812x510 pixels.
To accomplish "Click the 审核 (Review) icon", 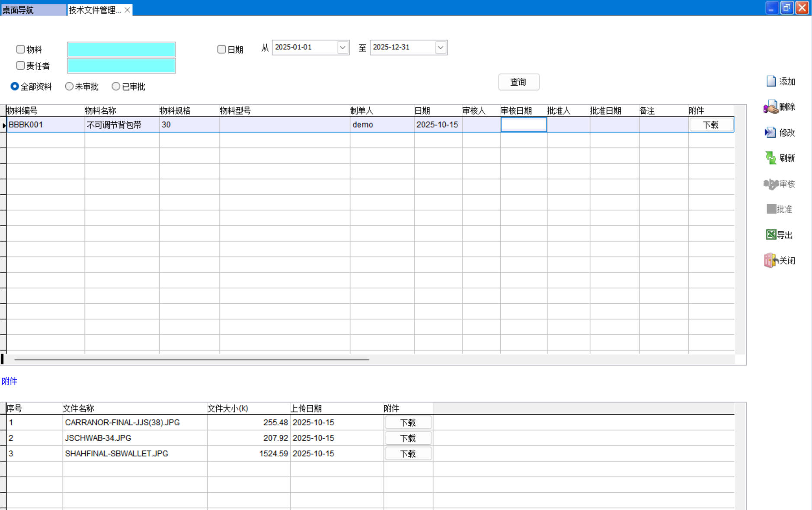I will pos(770,184).
